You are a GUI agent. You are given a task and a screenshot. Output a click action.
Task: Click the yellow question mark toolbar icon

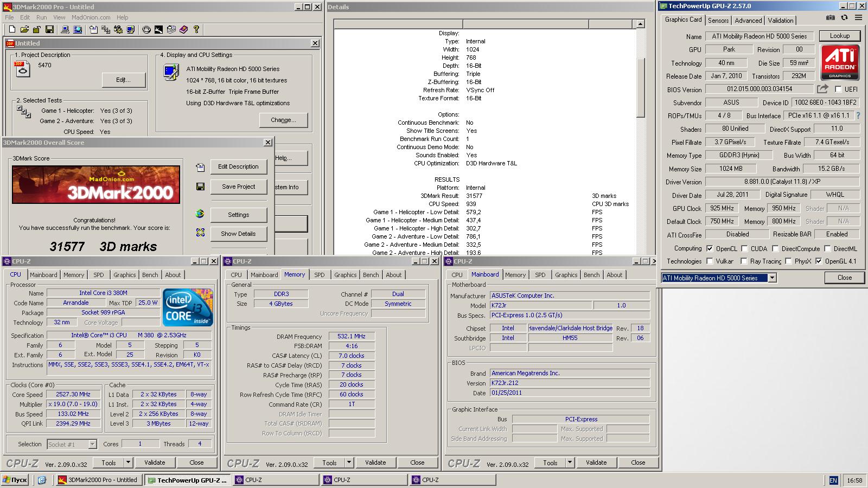[x=196, y=29]
